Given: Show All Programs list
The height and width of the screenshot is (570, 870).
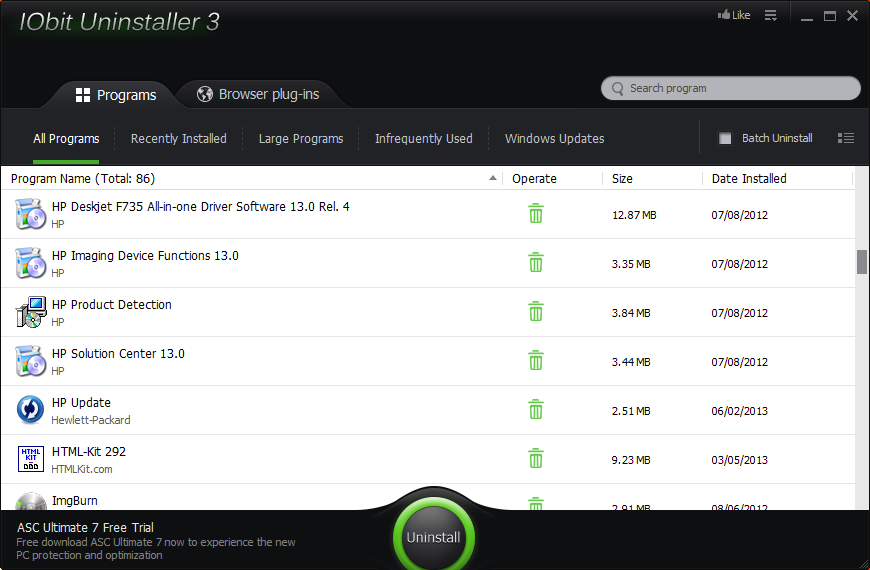Looking at the screenshot, I should (x=66, y=139).
